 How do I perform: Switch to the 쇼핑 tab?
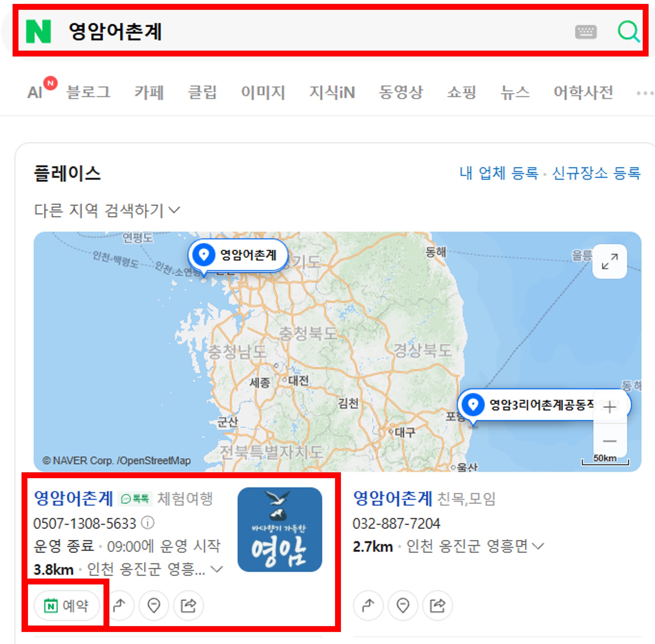(461, 92)
